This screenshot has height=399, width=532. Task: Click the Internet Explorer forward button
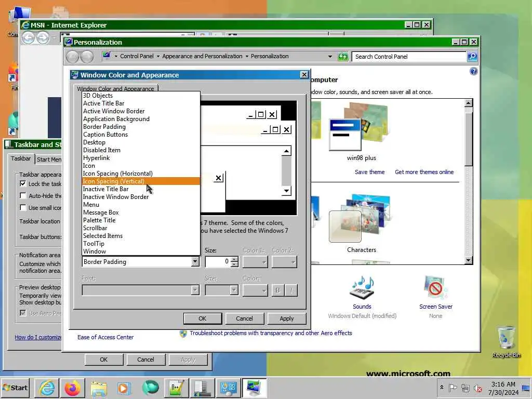[x=43, y=37]
